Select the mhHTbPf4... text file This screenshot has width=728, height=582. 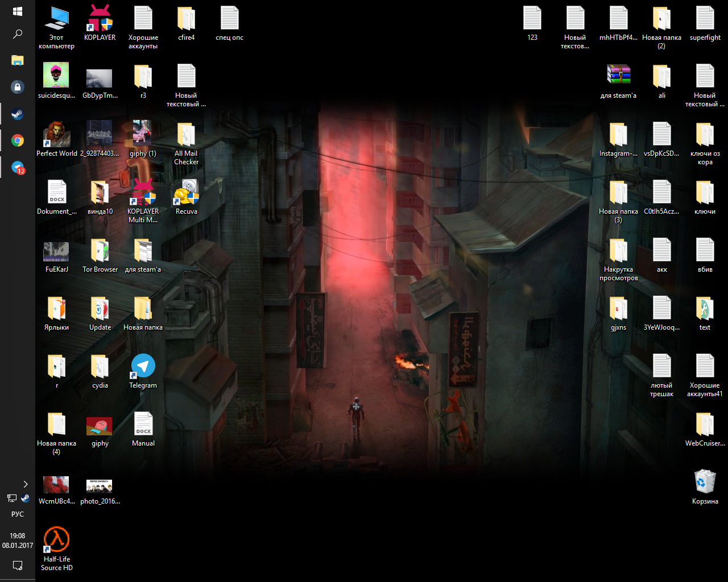click(619, 23)
